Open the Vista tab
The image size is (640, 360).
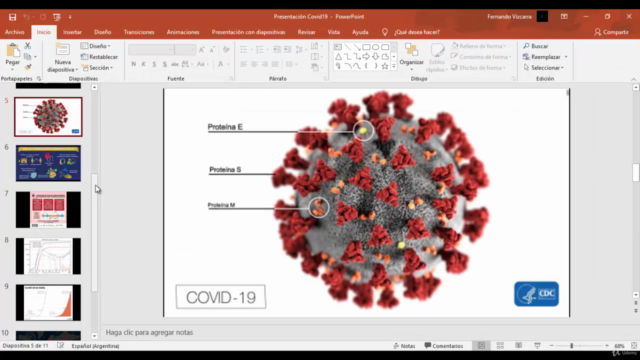click(x=333, y=32)
